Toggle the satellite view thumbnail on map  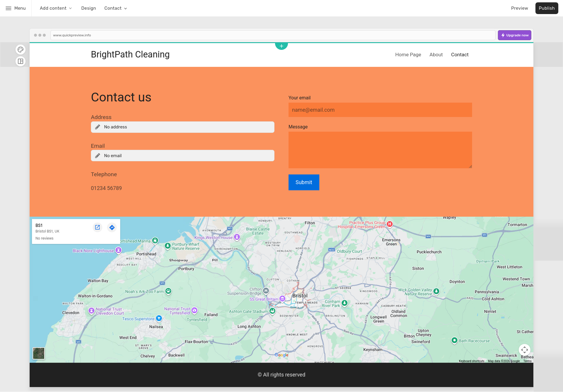(39, 353)
